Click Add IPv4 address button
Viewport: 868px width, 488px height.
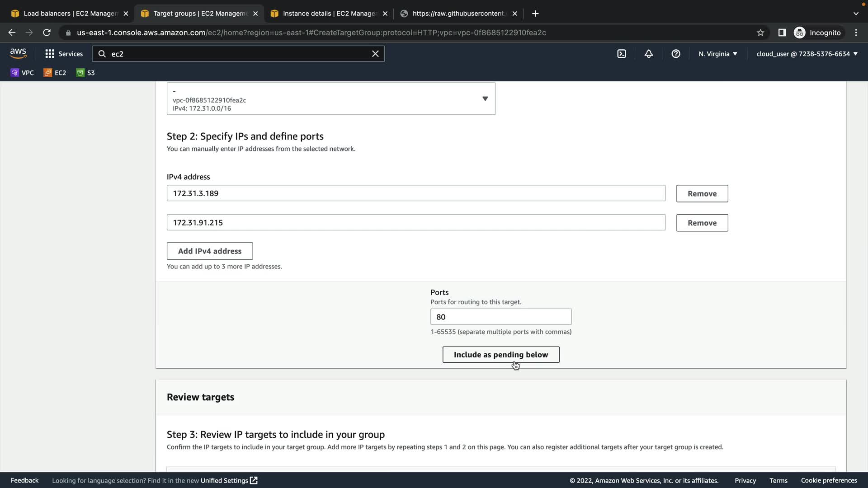[210, 251]
